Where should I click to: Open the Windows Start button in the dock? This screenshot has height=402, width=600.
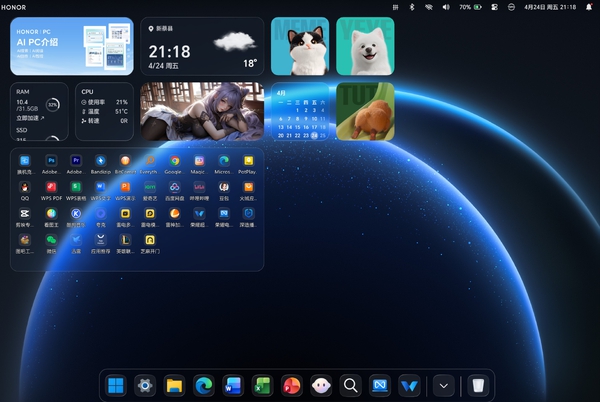(x=116, y=386)
